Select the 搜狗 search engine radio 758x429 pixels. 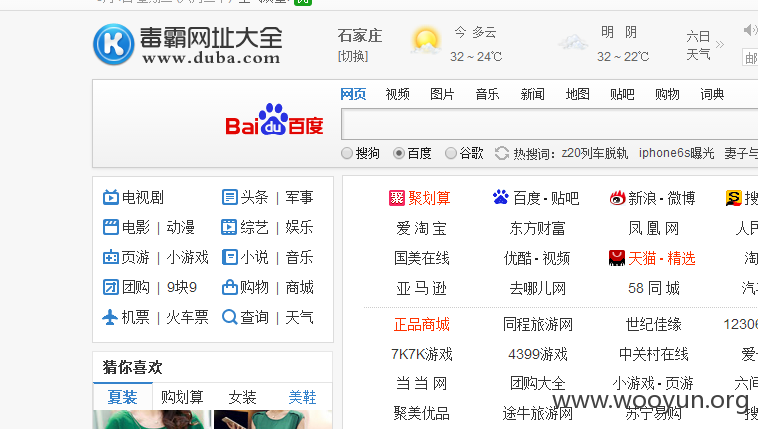(347, 153)
